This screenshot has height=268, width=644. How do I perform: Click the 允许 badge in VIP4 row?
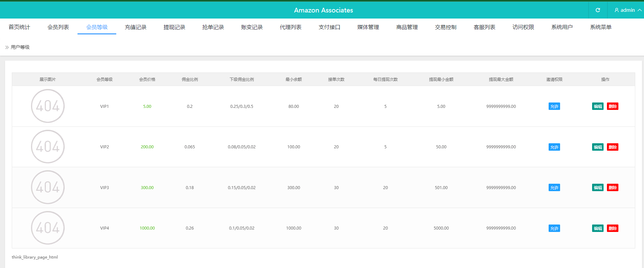(554, 228)
